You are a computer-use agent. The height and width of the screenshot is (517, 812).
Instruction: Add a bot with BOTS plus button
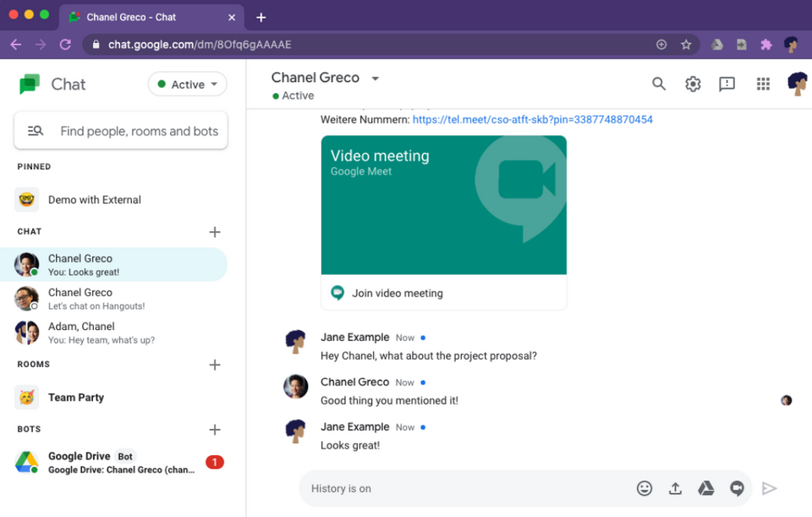click(x=215, y=430)
